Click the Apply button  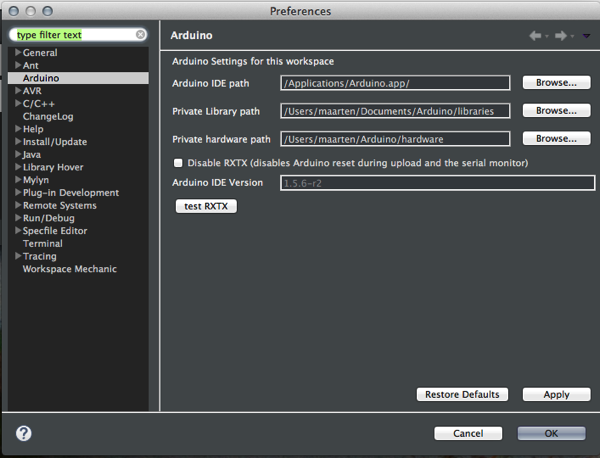tap(556, 394)
